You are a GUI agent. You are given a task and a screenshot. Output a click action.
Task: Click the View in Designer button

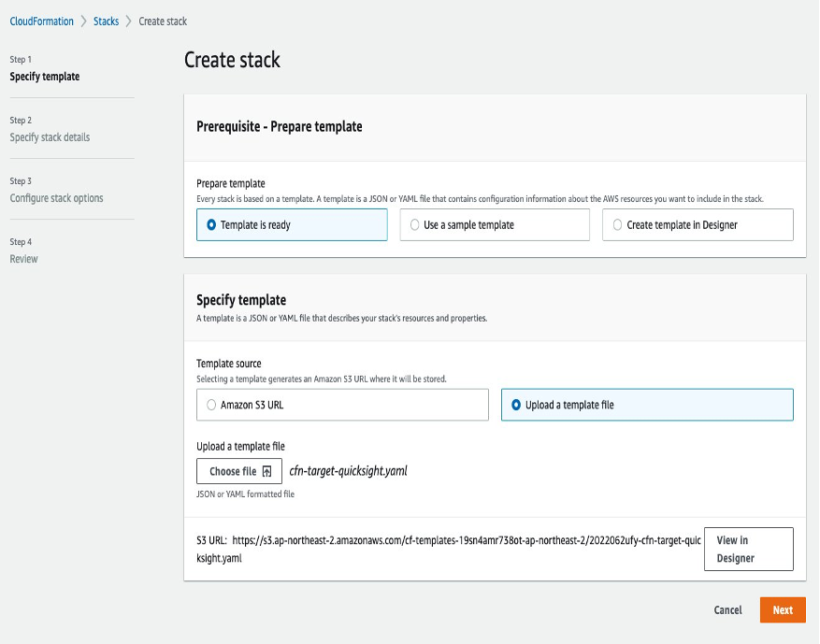click(x=748, y=549)
